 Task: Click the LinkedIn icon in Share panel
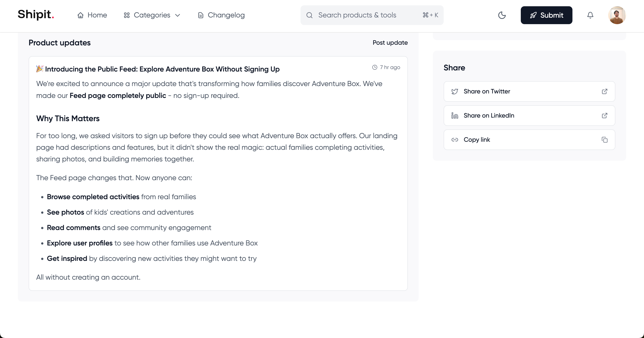click(x=455, y=115)
